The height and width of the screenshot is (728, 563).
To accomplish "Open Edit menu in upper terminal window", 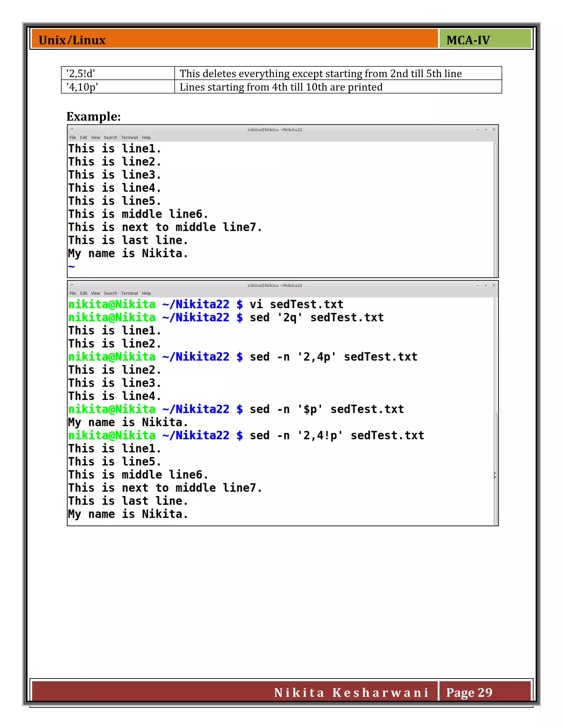I will 83,137.
